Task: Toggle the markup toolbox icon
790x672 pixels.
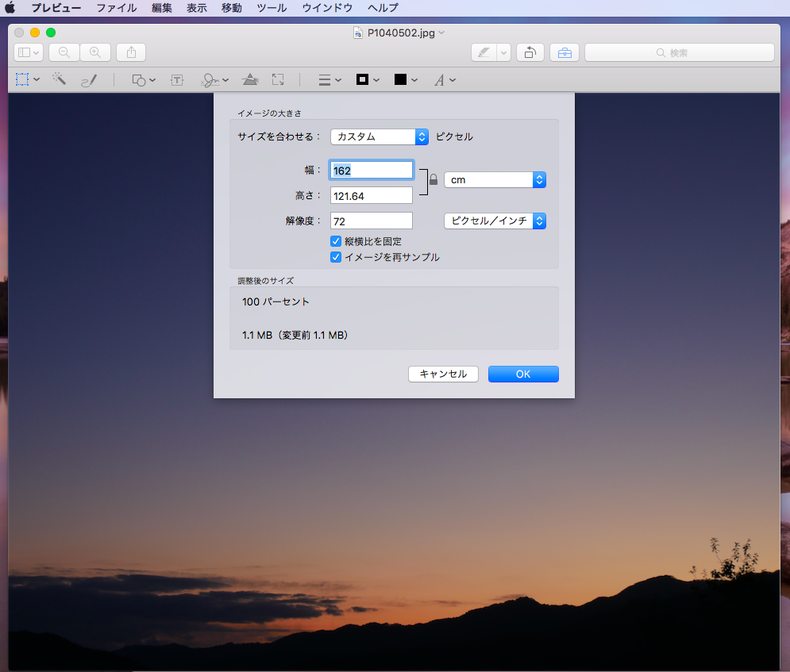Action: point(565,52)
